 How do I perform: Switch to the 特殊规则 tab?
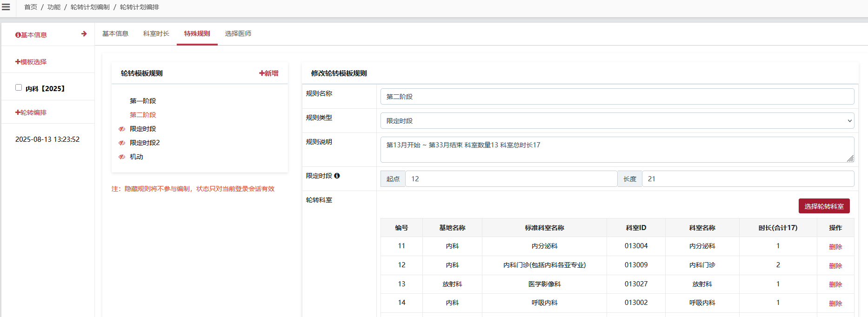click(x=197, y=33)
